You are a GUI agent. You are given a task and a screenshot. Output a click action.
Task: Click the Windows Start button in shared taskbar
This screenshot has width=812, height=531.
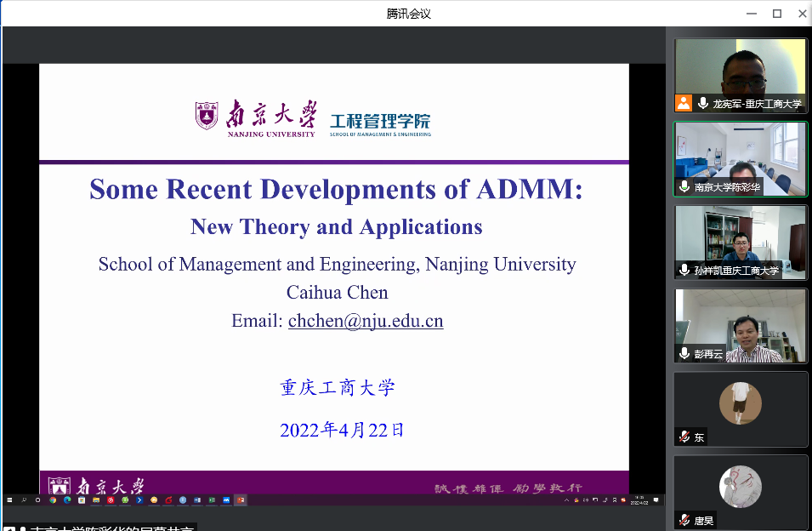[9, 500]
